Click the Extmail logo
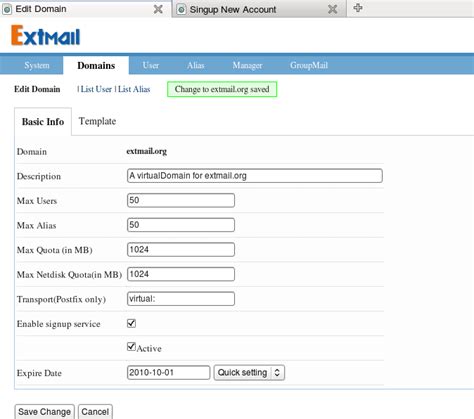Screen dimensions: 474x419 point(46,35)
